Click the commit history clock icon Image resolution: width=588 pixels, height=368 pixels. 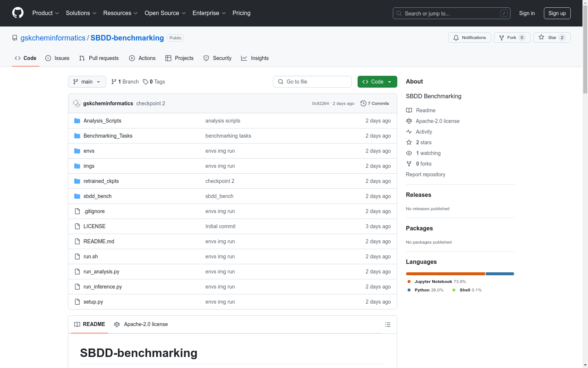(x=363, y=103)
